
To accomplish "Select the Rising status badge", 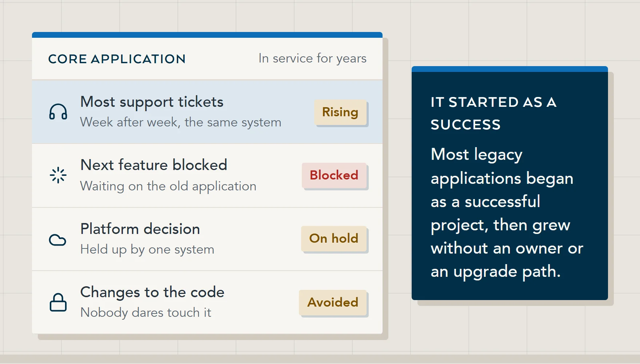I will click(340, 112).
